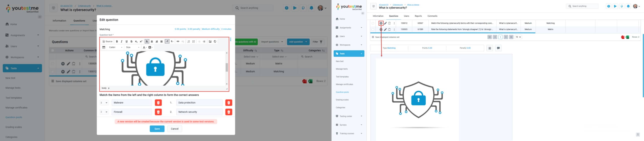Delete the Malware answer item
644x141 pixels.
coord(158,103)
